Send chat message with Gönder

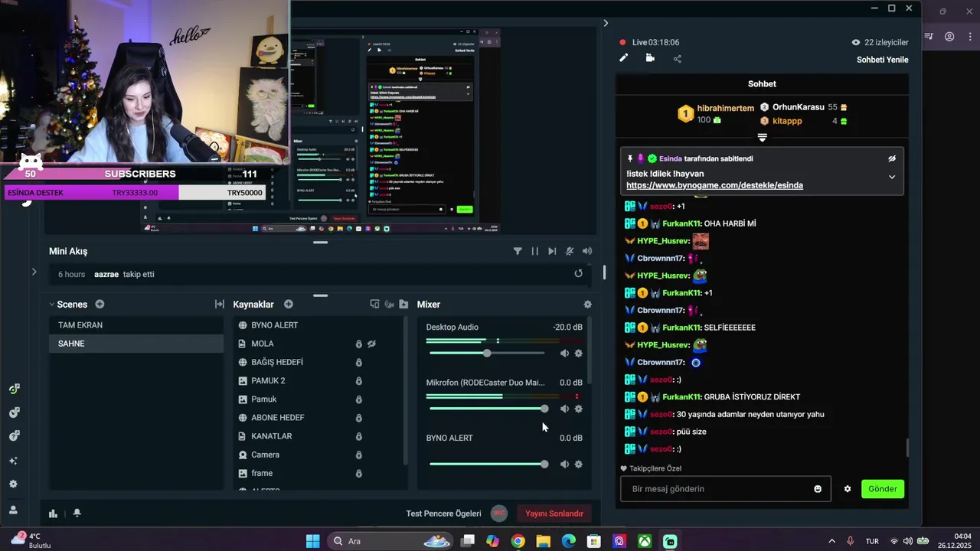[883, 489]
